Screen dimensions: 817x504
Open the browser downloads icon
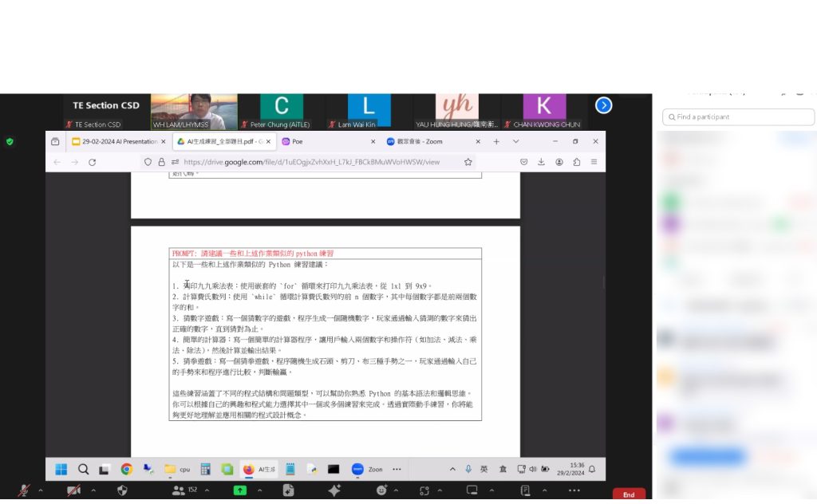[x=541, y=162]
